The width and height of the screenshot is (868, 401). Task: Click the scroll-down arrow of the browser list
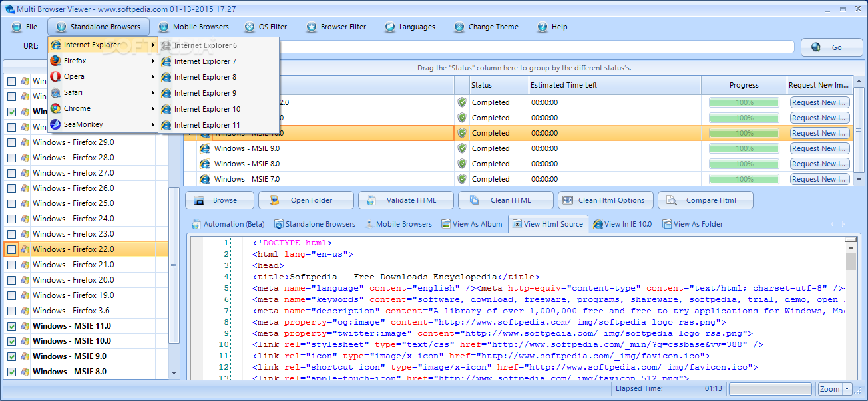(x=175, y=373)
